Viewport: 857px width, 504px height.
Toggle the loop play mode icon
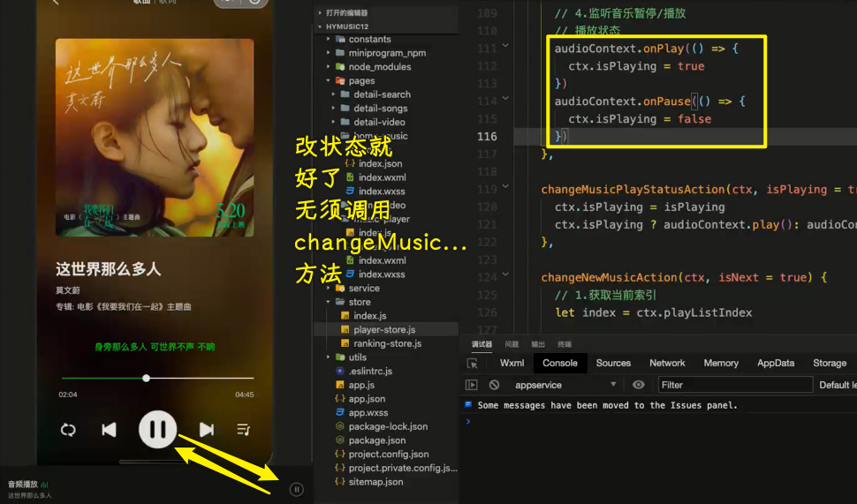point(68,430)
